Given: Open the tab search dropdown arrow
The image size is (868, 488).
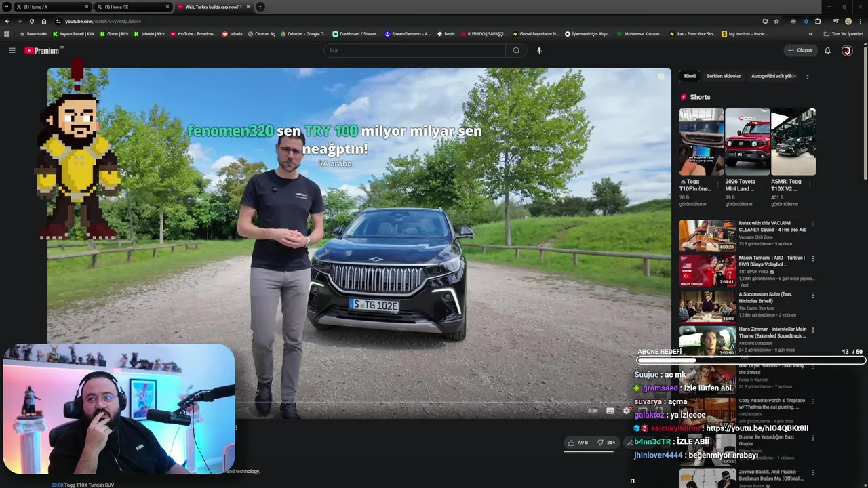Looking at the screenshot, I should point(7,7).
